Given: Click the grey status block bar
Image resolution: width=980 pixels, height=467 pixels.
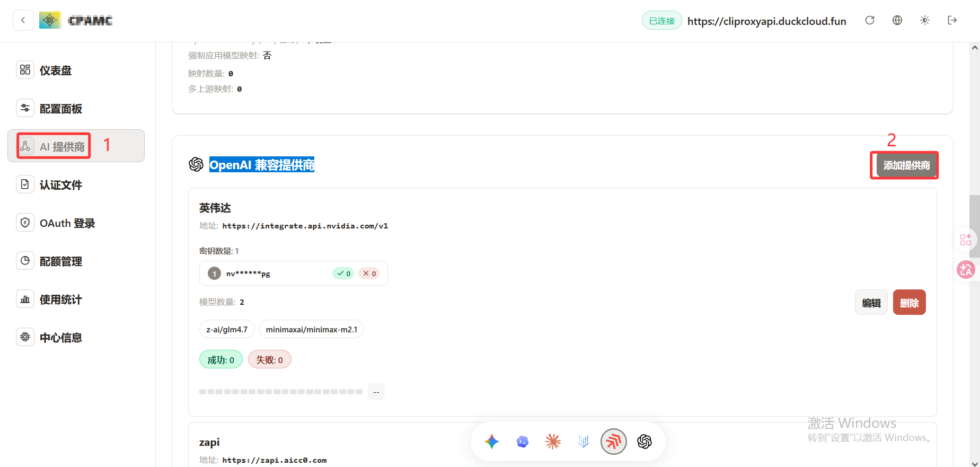Looking at the screenshot, I should pyautogui.click(x=281, y=392).
